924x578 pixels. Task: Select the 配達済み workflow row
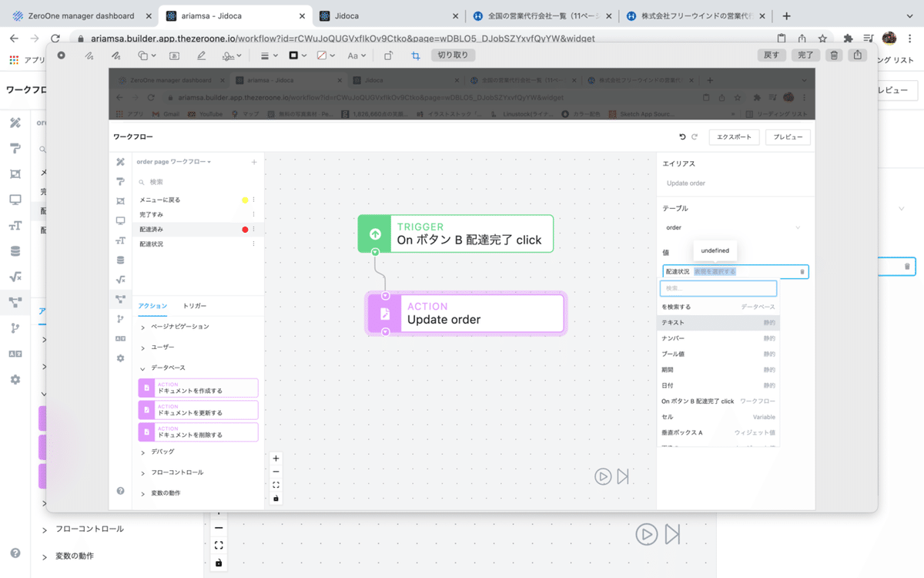(198, 229)
